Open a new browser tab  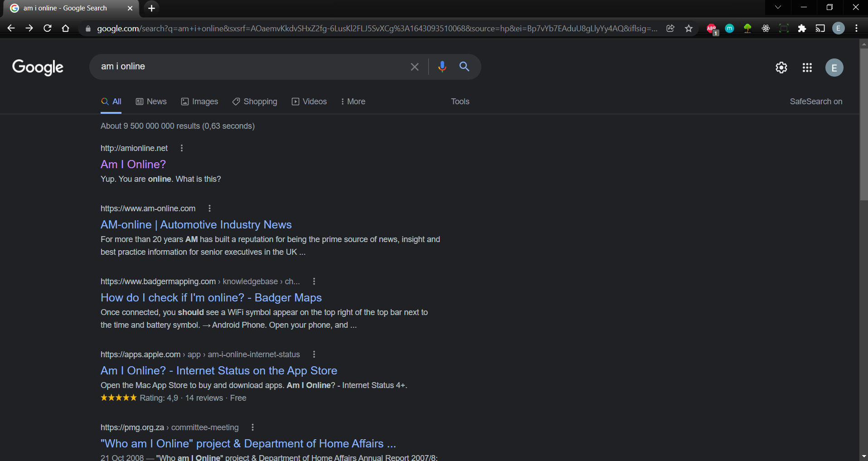pyautogui.click(x=151, y=8)
